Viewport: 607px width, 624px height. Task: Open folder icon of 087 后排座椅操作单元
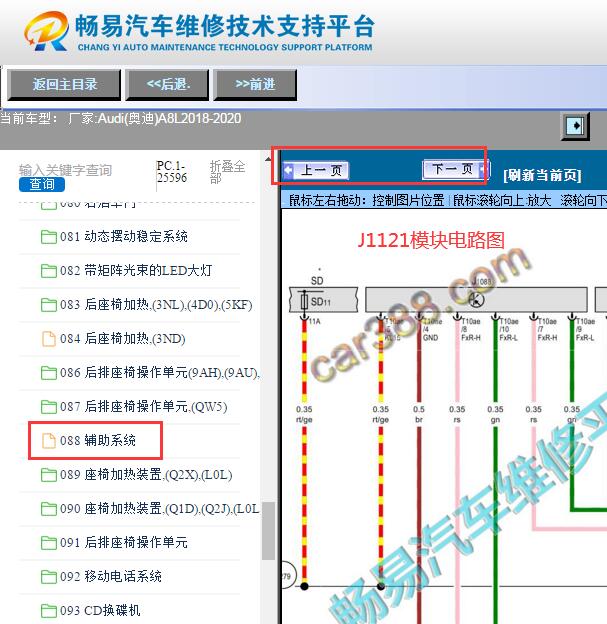pyautogui.click(x=49, y=407)
